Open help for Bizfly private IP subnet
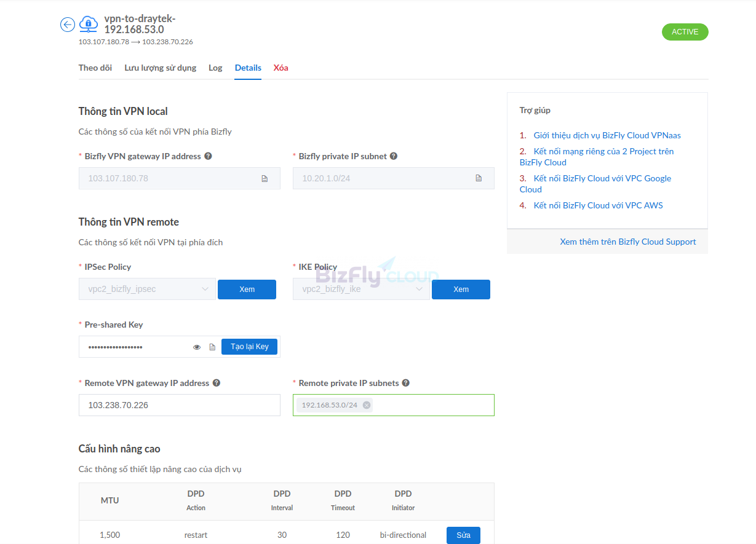 tap(394, 156)
